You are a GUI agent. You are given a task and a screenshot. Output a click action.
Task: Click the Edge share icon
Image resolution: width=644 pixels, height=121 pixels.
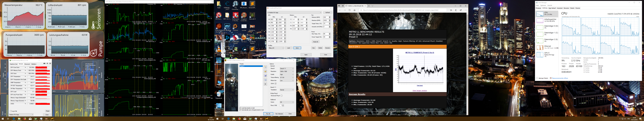461,10
